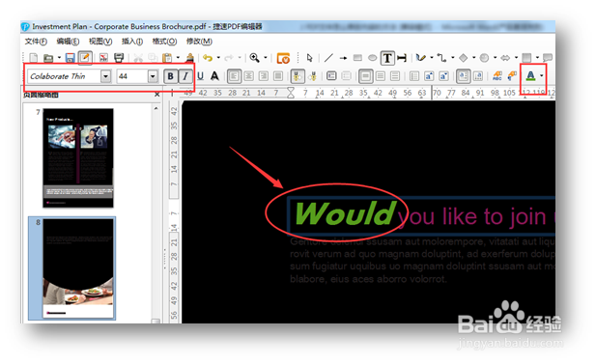Open the Connector tool dropdown arrow

[x=453, y=58]
